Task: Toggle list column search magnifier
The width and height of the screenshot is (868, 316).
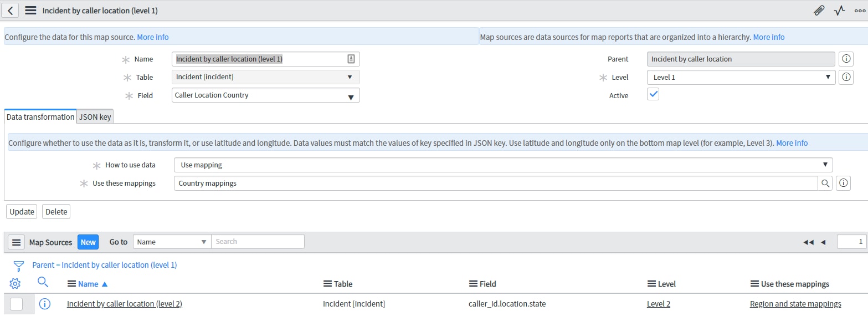Action: 43,283
